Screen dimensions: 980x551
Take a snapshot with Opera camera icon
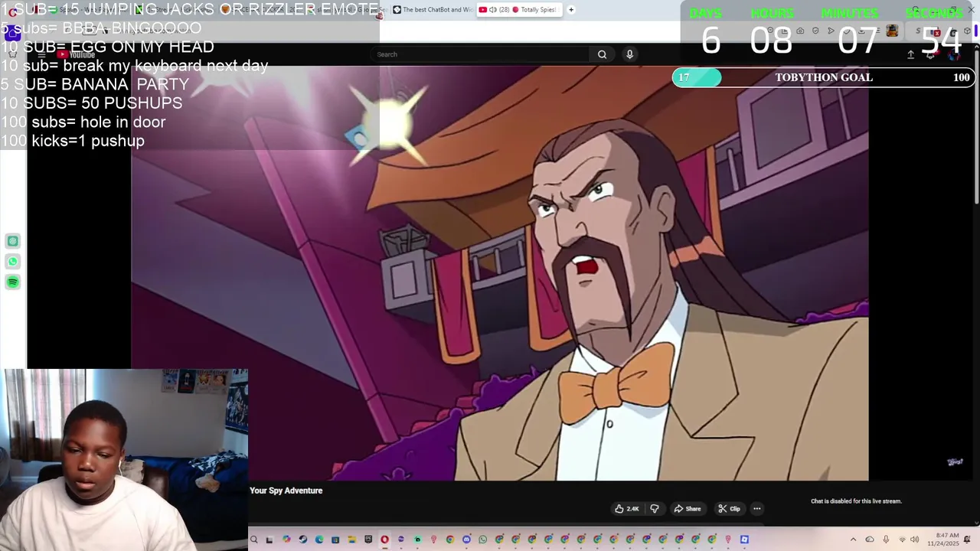pos(800,31)
